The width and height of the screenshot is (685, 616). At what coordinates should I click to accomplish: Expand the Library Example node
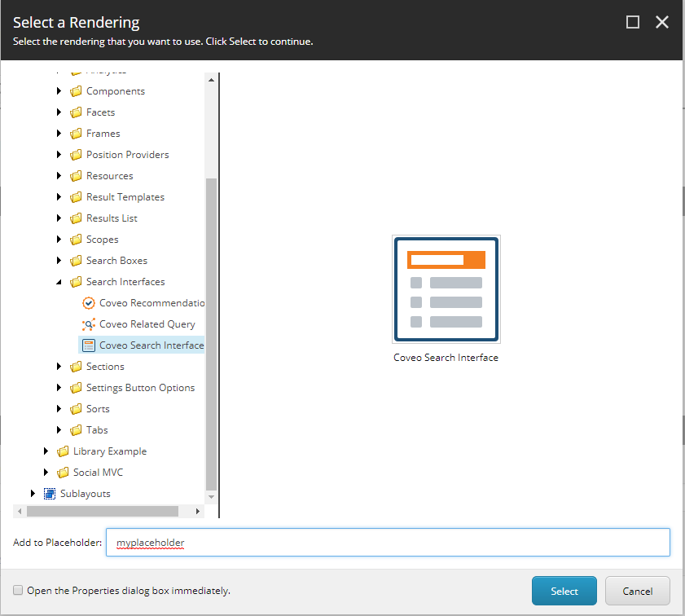tap(46, 451)
